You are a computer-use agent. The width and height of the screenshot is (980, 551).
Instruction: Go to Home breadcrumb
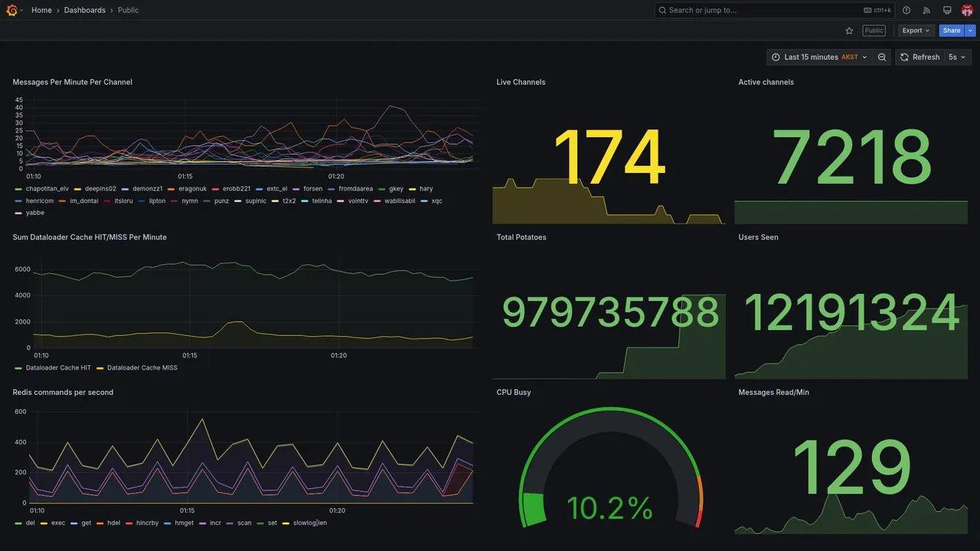tap(41, 10)
